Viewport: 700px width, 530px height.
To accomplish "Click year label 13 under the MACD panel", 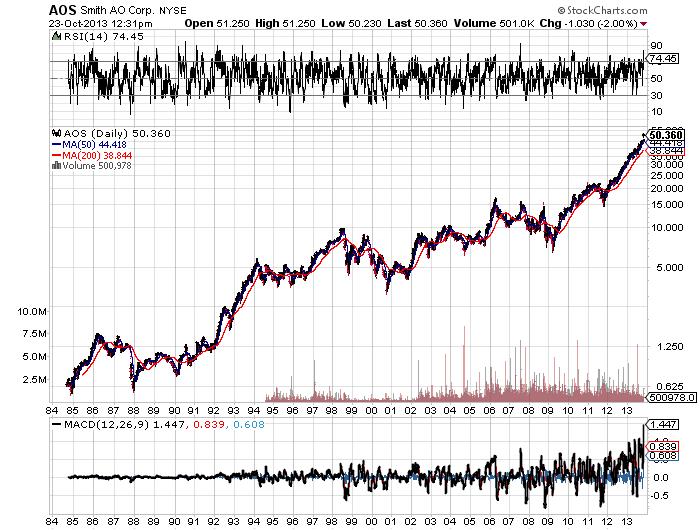I will 627,521.
